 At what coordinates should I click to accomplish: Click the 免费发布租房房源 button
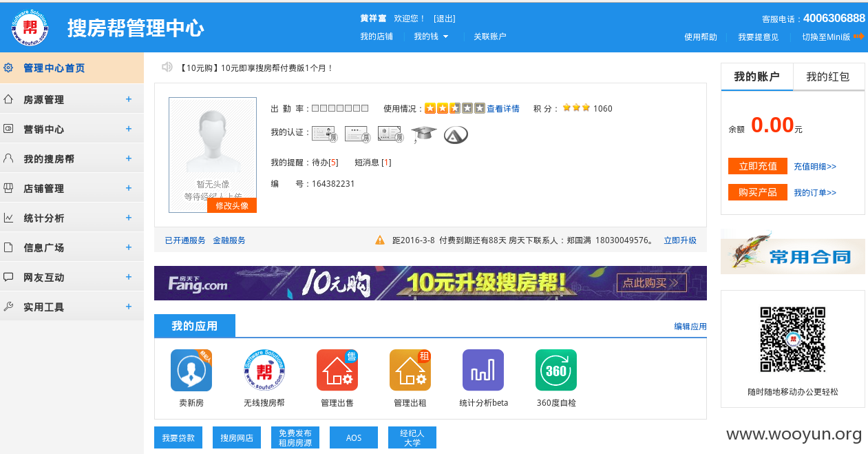295,437
